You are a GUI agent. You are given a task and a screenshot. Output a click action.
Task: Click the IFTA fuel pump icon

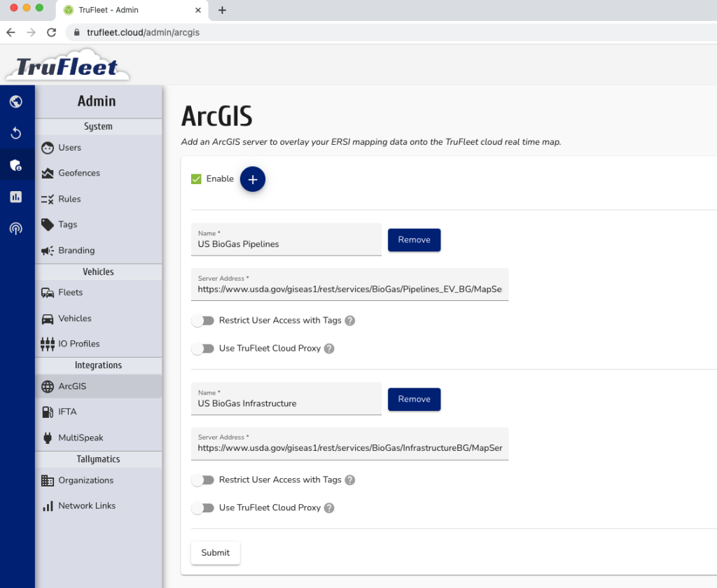click(x=48, y=412)
